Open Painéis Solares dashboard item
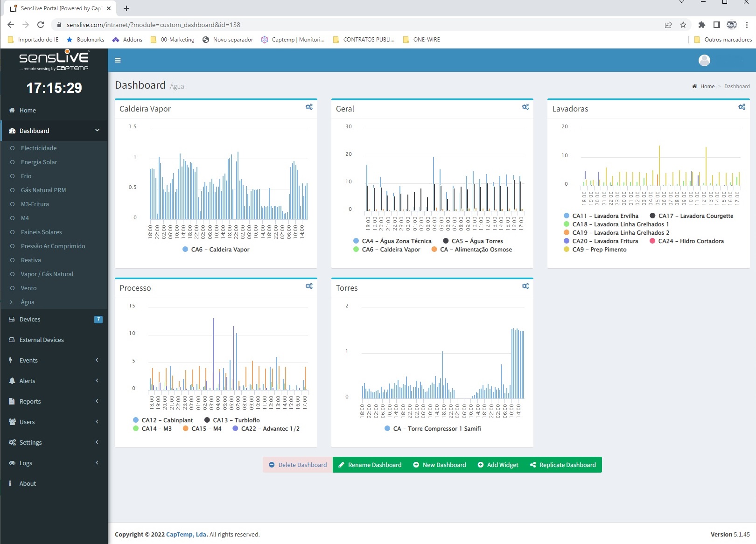 pos(41,232)
